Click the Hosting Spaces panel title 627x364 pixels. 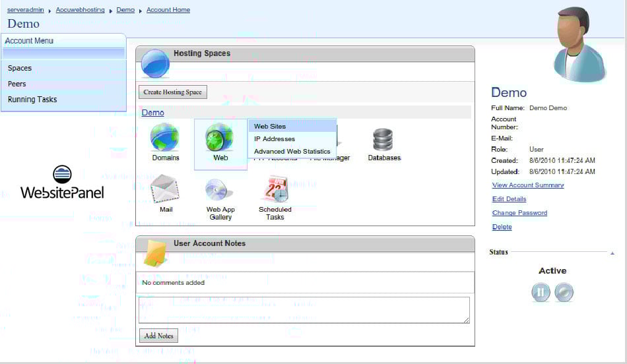tap(202, 53)
